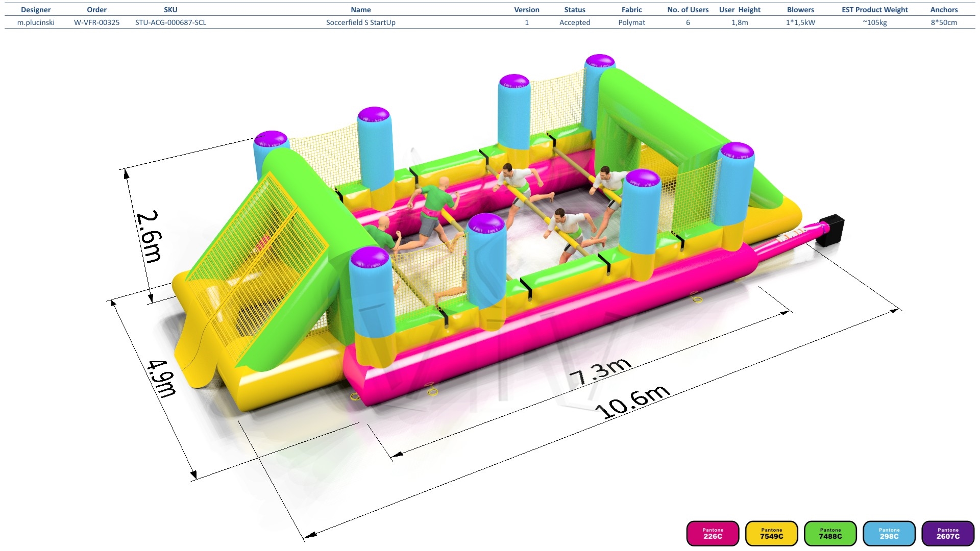Click the anchors value 8*50cm
This screenshot has width=980, height=551.
(x=944, y=22)
